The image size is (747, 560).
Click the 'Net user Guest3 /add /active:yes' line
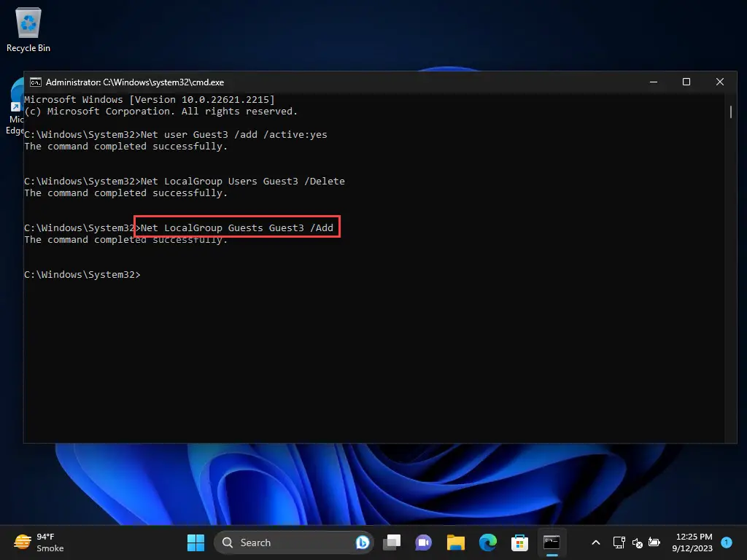[175, 135]
